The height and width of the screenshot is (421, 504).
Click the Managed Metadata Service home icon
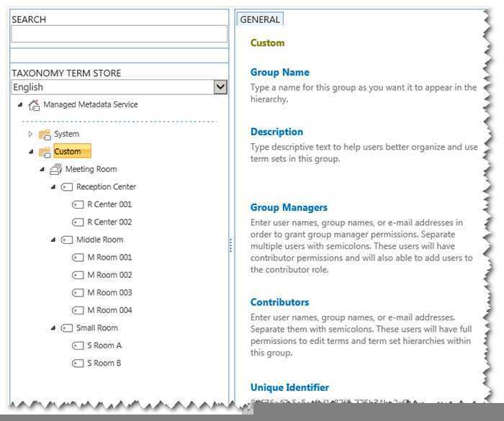[35, 105]
